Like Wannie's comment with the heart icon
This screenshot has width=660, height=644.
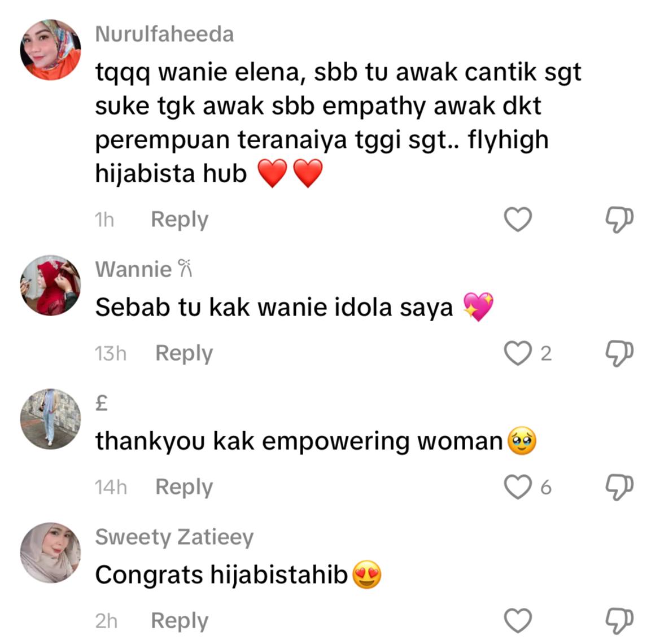click(x=518, y=353)
